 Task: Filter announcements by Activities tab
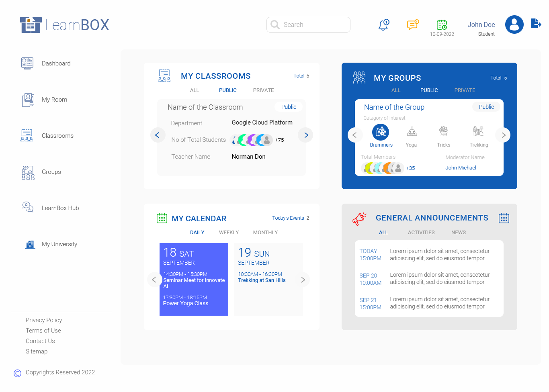click(x=421, y=233)
